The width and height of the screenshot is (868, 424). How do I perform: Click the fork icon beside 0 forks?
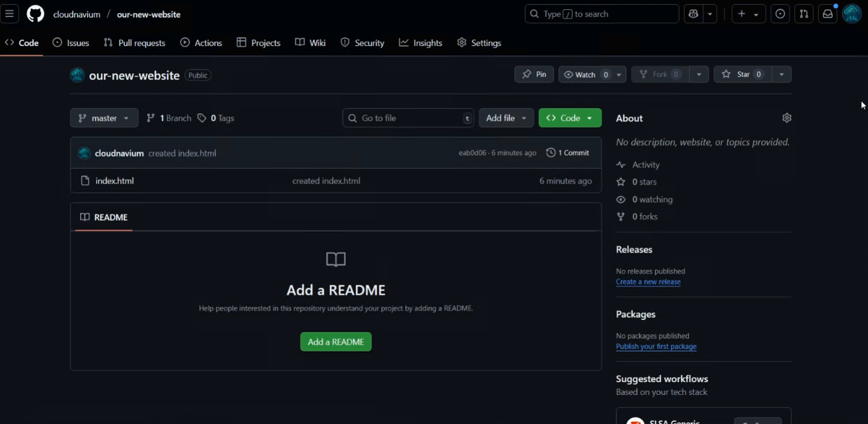pyautogui.click(x=621, y=217)
